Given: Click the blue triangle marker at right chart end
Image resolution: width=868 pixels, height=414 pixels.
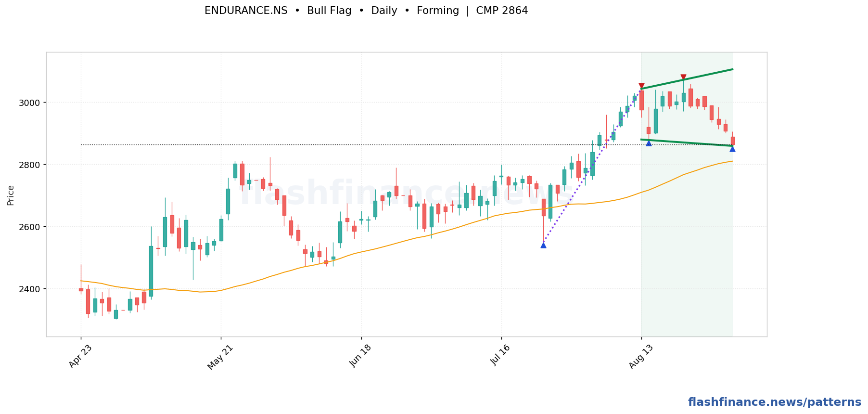Looking at the screenshot, I should tap(732, 149).
